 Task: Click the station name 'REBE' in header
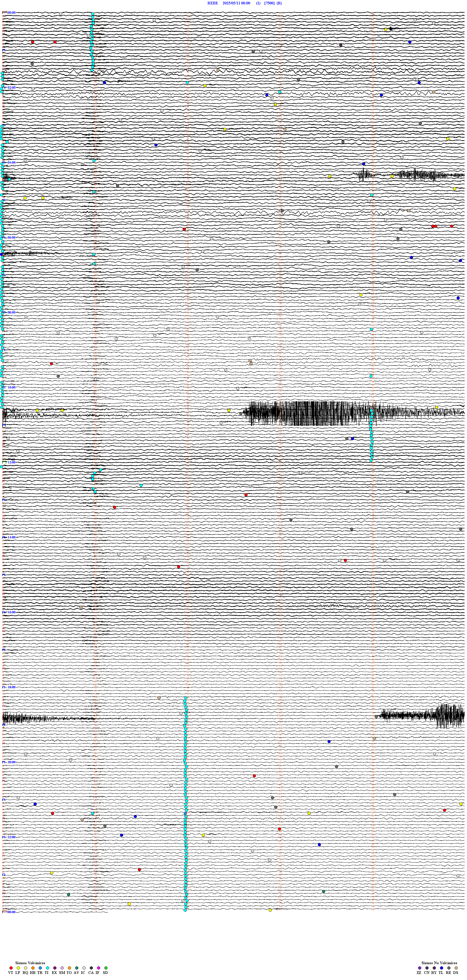tap(213, 3)
